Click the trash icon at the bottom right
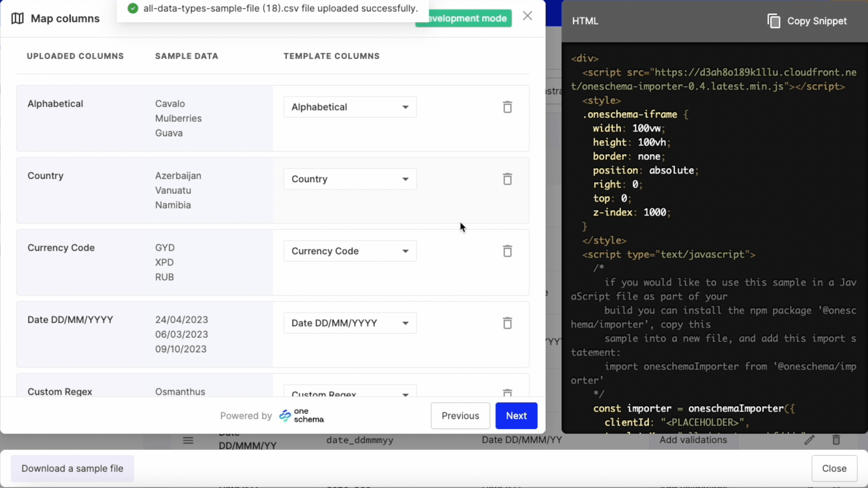Image resolution: width=868 pixels, height=488 pixels. coord(836,440)
